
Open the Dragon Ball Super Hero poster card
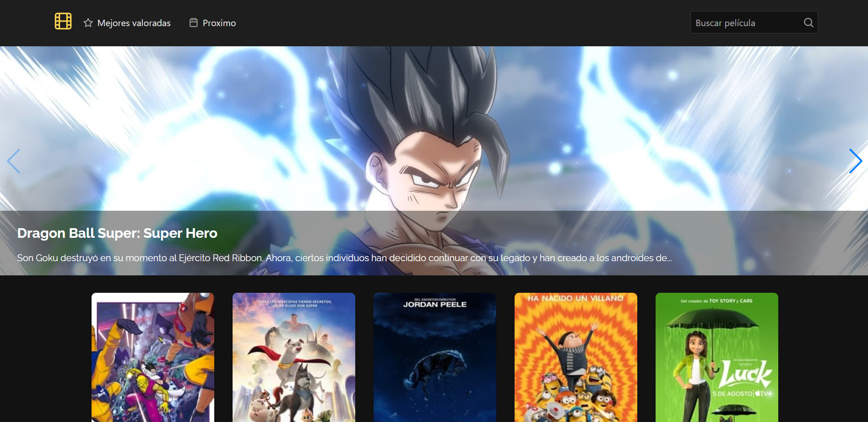tap(153, 357)
